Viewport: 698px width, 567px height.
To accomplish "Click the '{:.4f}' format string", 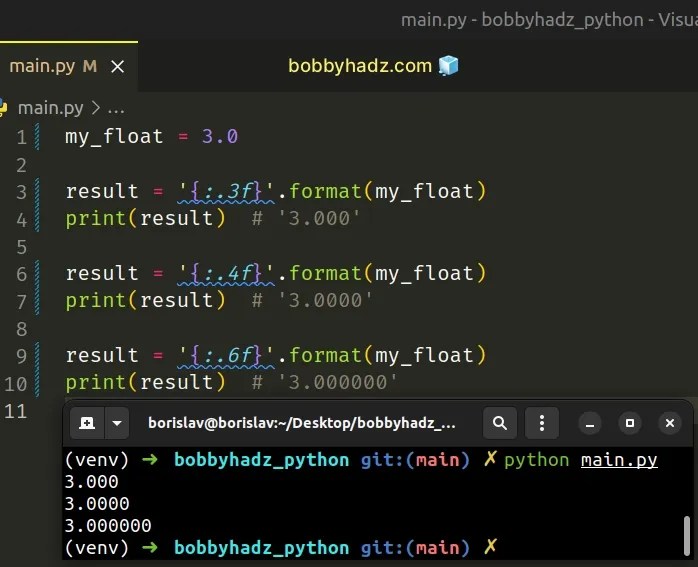I will pos(226,273).
